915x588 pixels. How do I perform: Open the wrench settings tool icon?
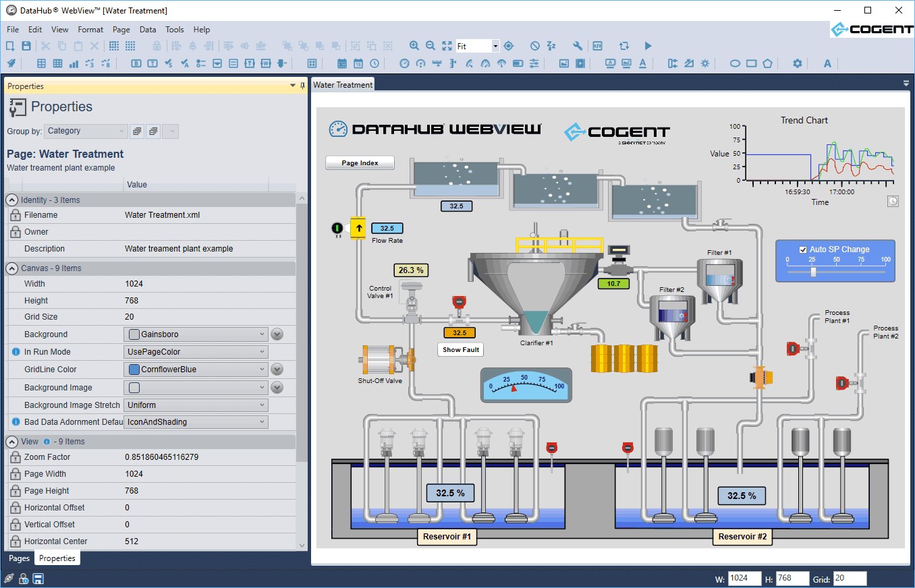[578, 46]
